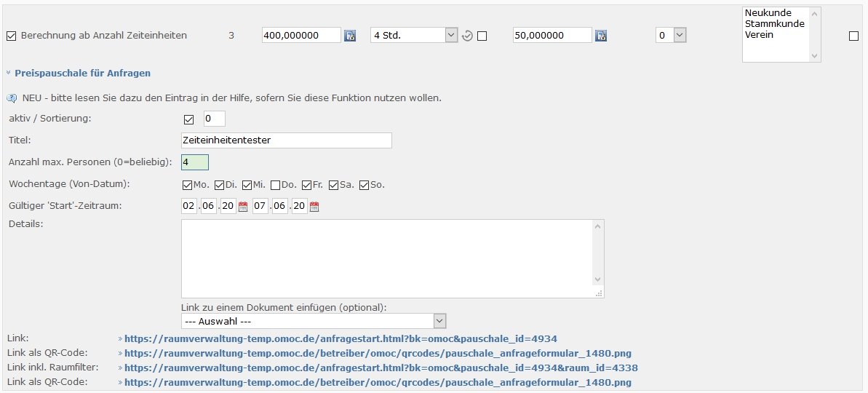The image size is (868, 393).
Task: Open calendar picker for end date 07.06.20
Action: point(314,207)
